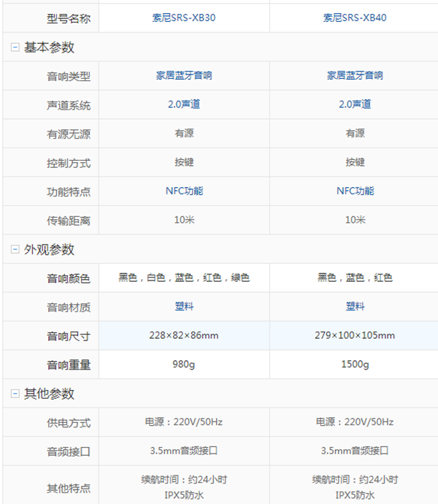438x504 pixels.
Task: Click the 音响材质 row label
Action: point(69,308)
